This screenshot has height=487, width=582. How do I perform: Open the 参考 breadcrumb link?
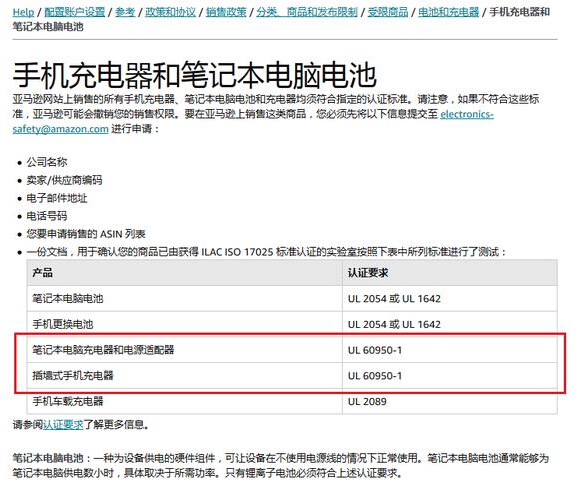coord(125,12)
